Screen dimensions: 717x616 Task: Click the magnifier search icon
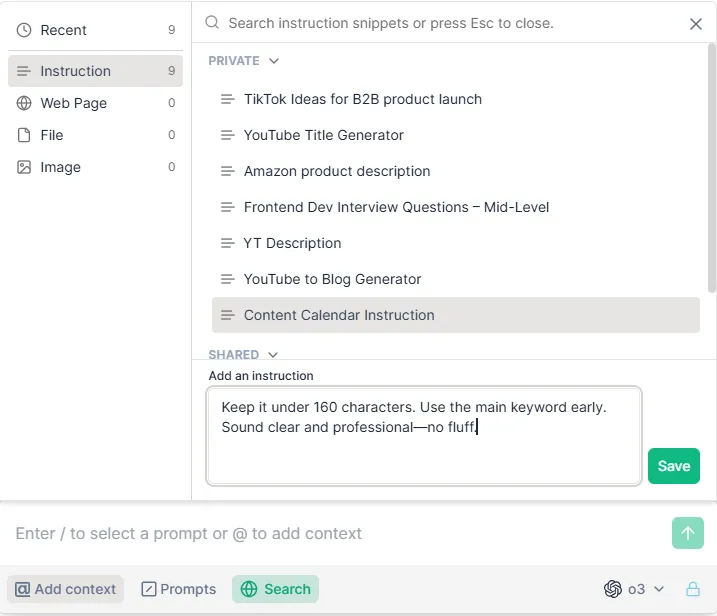[212, 22]
